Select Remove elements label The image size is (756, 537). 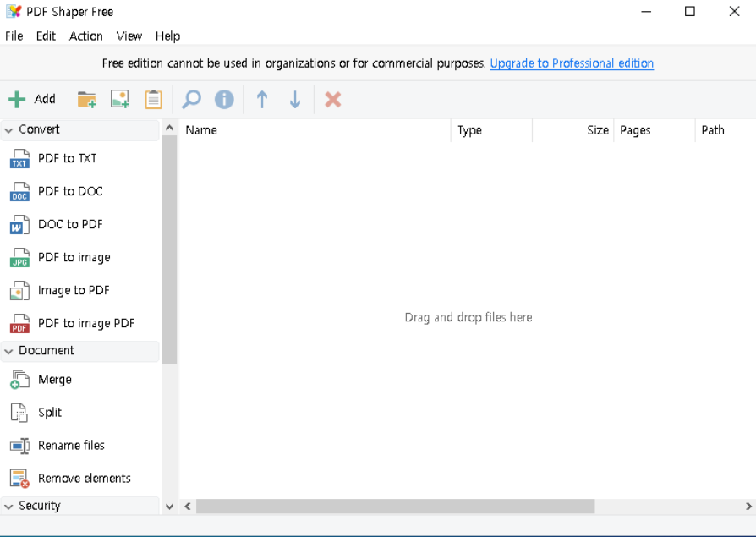point(85,478)
